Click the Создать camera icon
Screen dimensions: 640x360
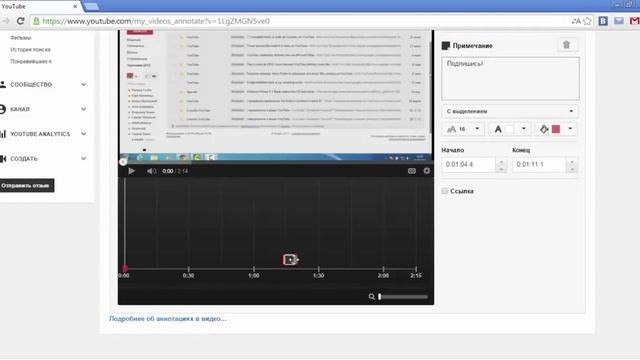3,158
